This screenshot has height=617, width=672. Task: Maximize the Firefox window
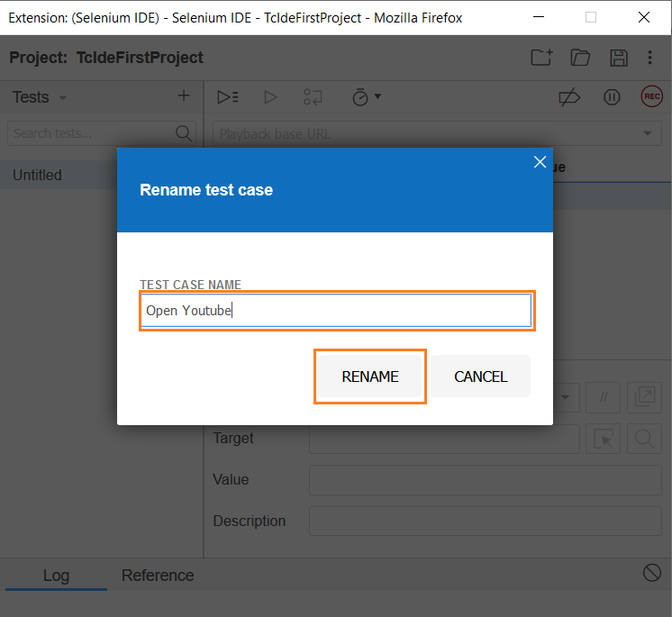[591, 17]
